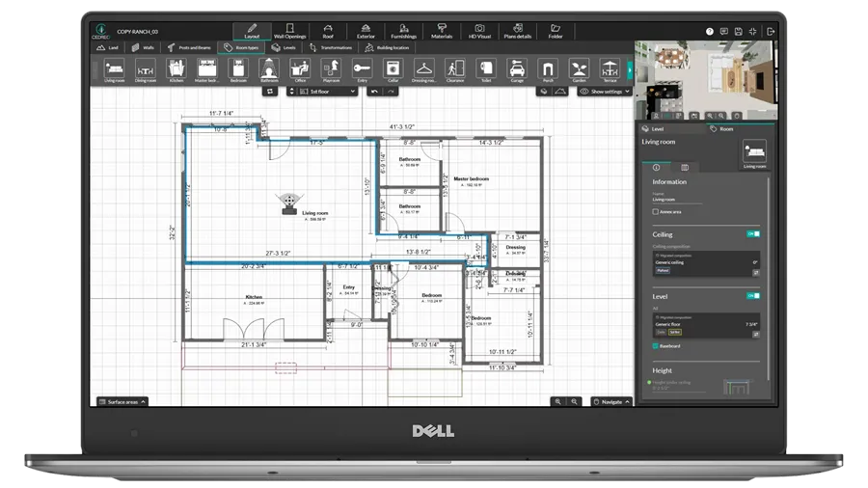Viewport: 868px width, 488px height.
Task: Select the Entry key icon
Action: (x=362, y=70)
